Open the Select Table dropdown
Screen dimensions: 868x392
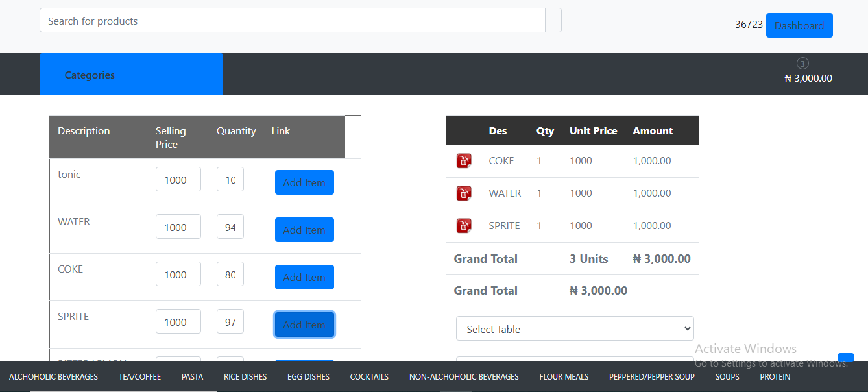[x=575, y=329]
